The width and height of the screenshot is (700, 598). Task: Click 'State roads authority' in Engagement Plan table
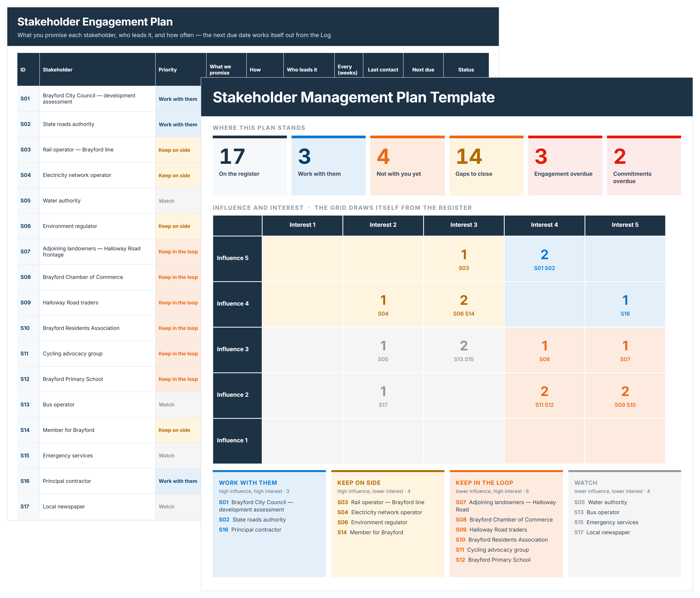coord(97,124)
